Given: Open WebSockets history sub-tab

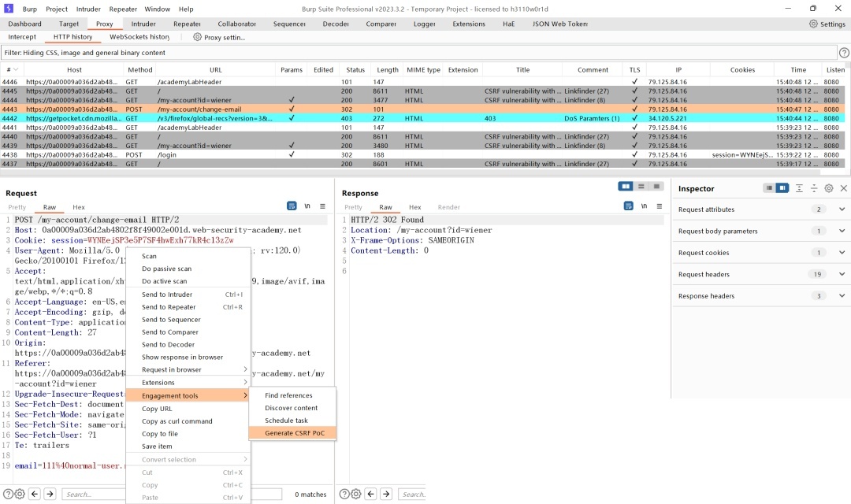Looking at the screenshot, I should [139, 37].
